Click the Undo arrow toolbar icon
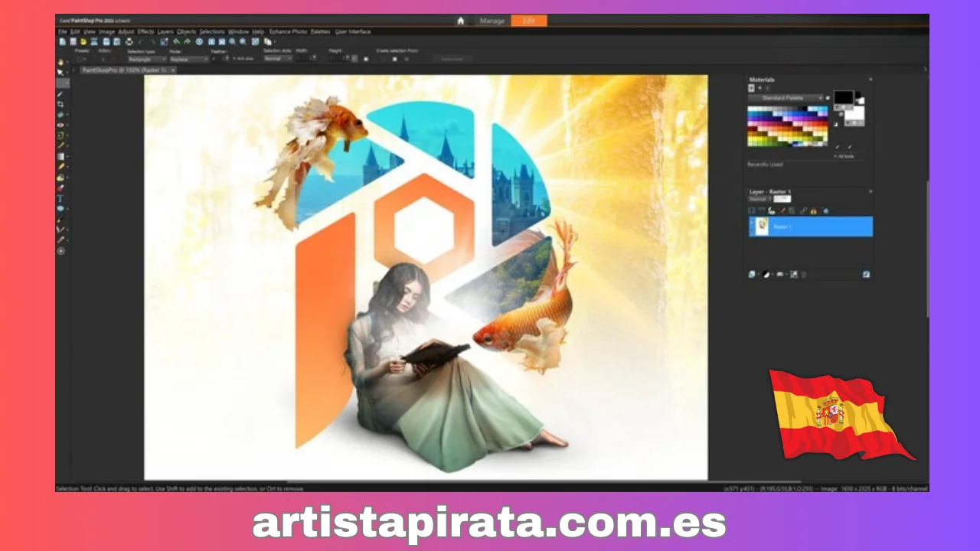 click(177, 42)
